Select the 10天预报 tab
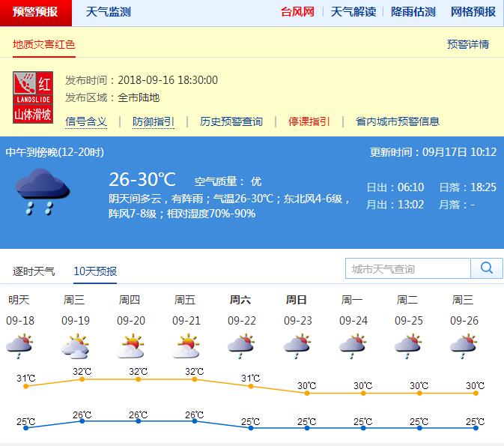The width and height of the screenshot is (504, 446). pos(95,271)
